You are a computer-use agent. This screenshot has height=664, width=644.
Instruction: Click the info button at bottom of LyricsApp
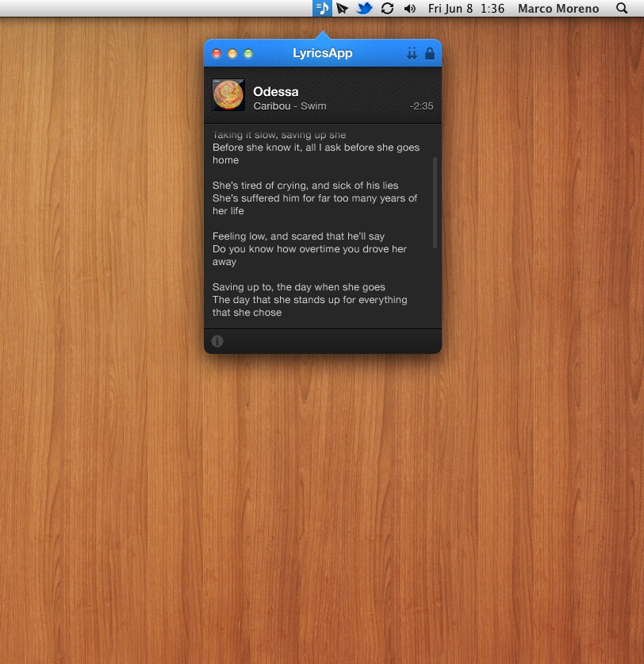(217, 341)
